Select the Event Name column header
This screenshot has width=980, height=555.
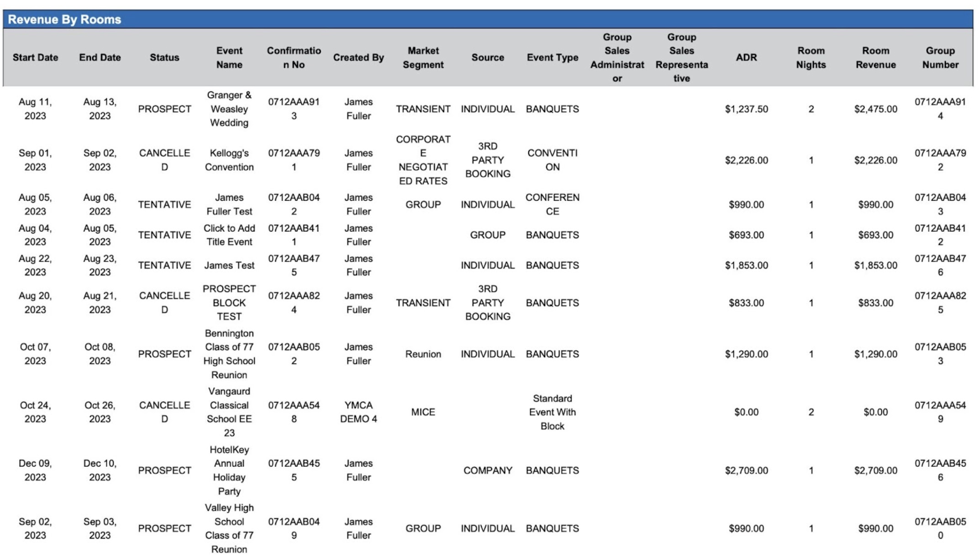pyautogui.click(x=229, y=58)
